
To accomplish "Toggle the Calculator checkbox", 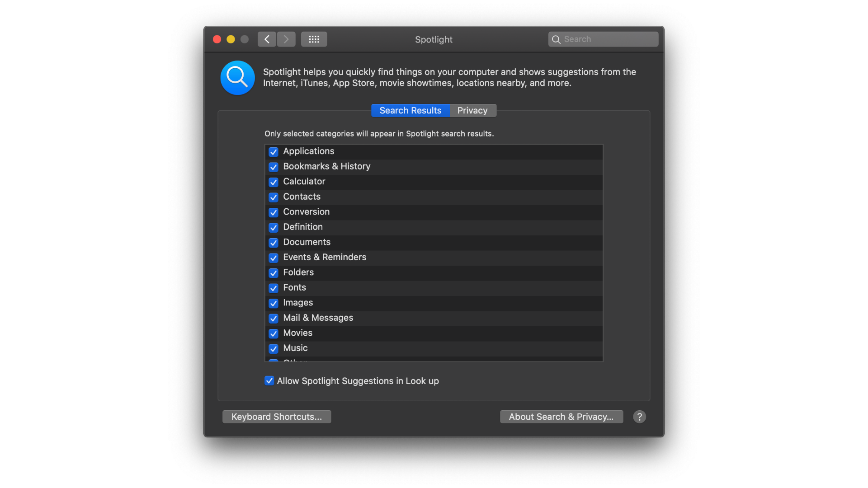I will (273, 182).
